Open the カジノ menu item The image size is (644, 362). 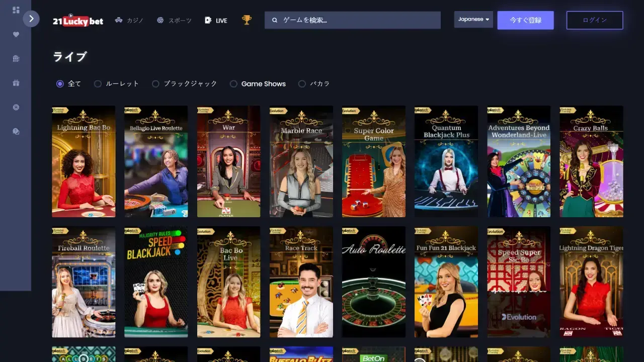[129, 21]
